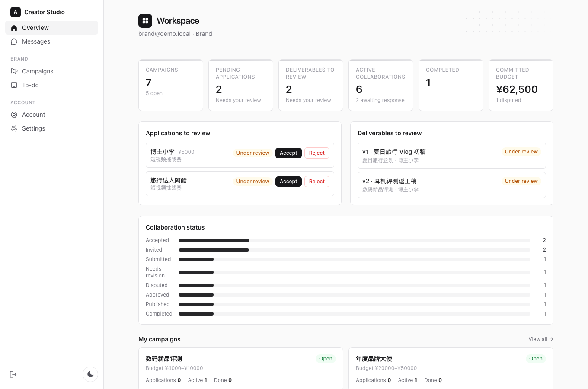Open the Completed stat card
Image resolution: width=588 pixels, height=389 pixels.
click(451, 85)
